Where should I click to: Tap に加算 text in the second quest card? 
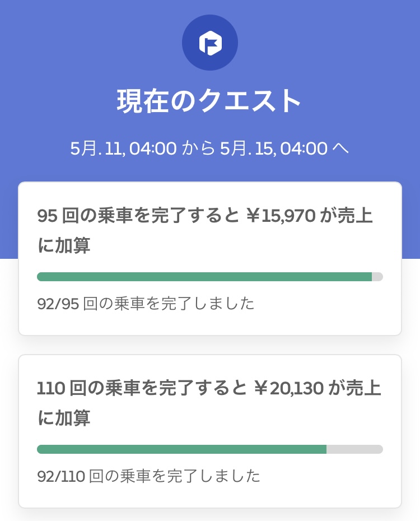click(x=63, y=418)
